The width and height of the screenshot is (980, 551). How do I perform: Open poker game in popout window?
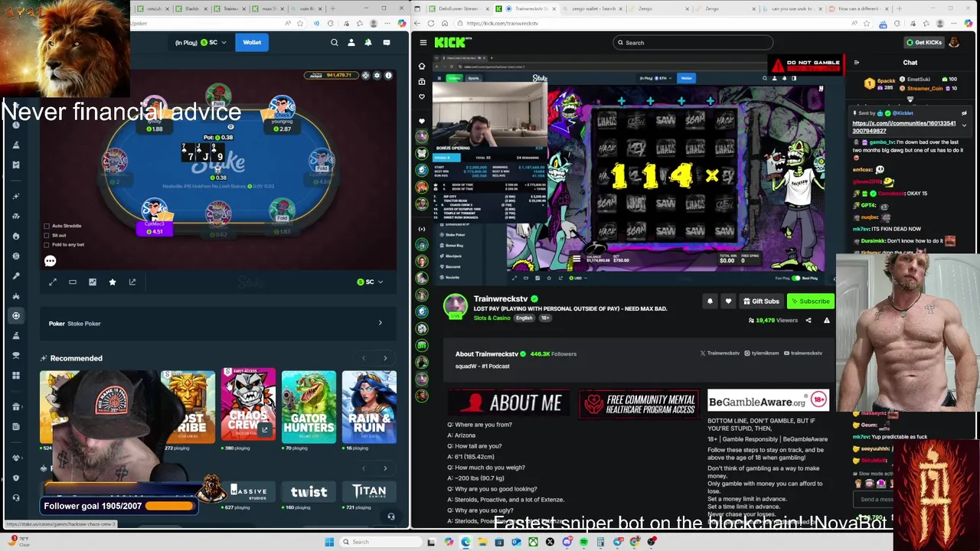coord(132,282)
